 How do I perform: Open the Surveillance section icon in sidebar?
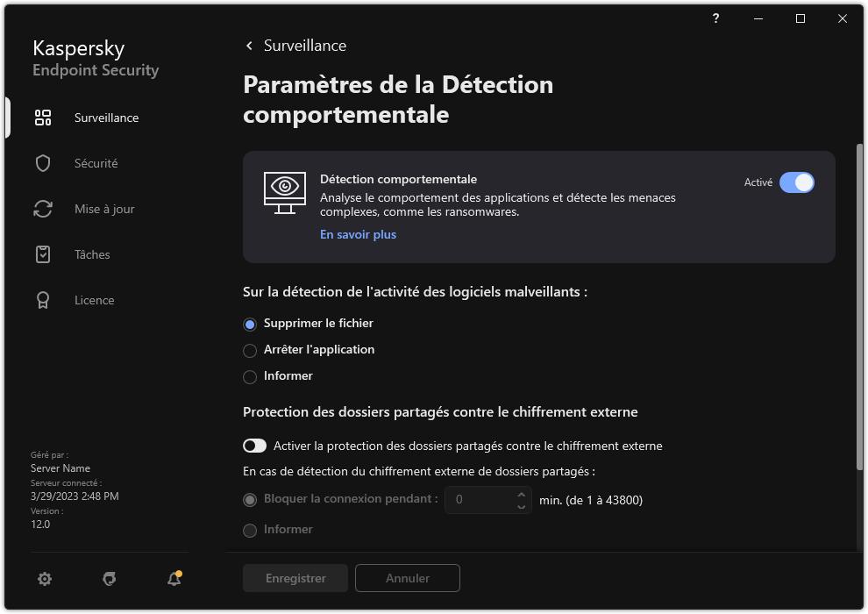(43, 117)
